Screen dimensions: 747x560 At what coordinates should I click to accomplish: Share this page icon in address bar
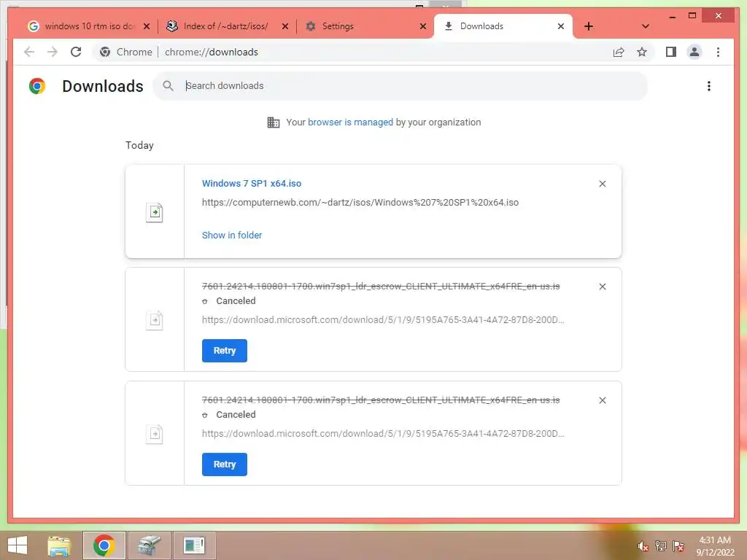(x=619, y=52)
